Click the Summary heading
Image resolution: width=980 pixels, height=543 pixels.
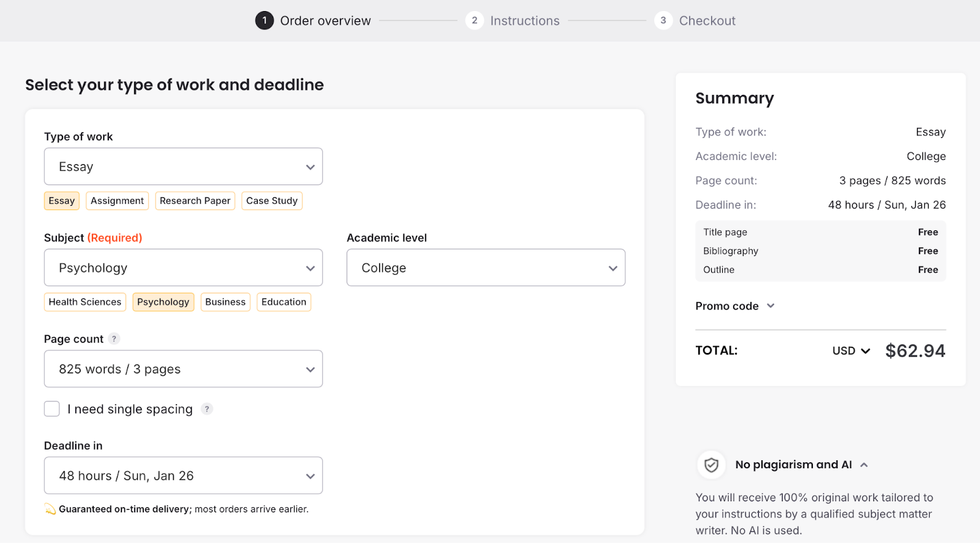click(x=734, y=98)
